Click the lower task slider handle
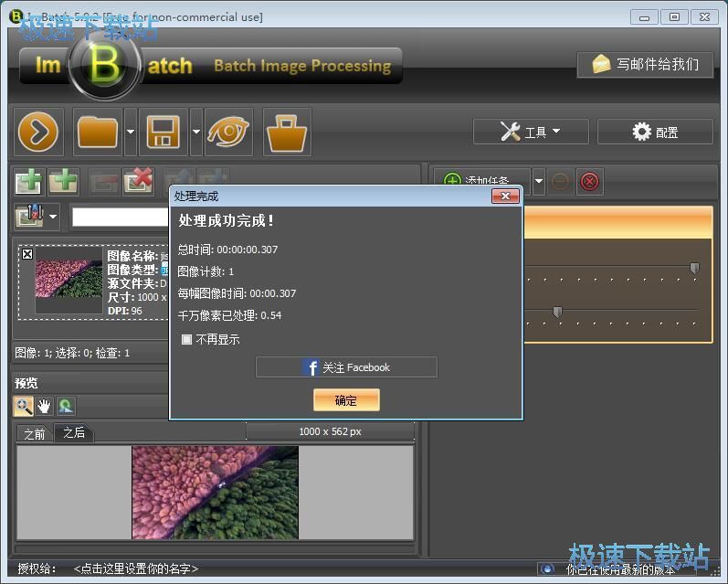The width and height of the screenshot is (728, 584). [x=557, y=312]
